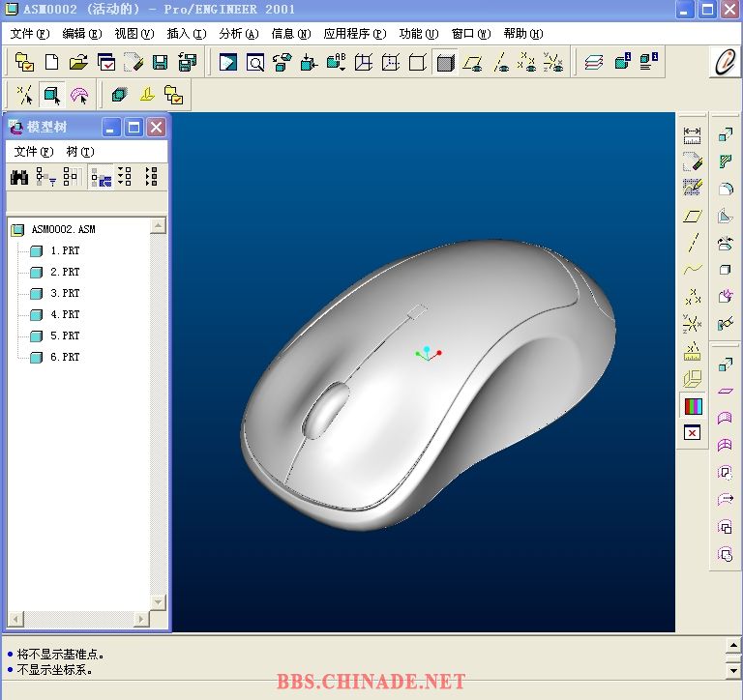Click the binoculars search icon in model tree
Image resolution: width=743 pixels, height=700 pixels.
pyautogui.click(x=19, y=177)
